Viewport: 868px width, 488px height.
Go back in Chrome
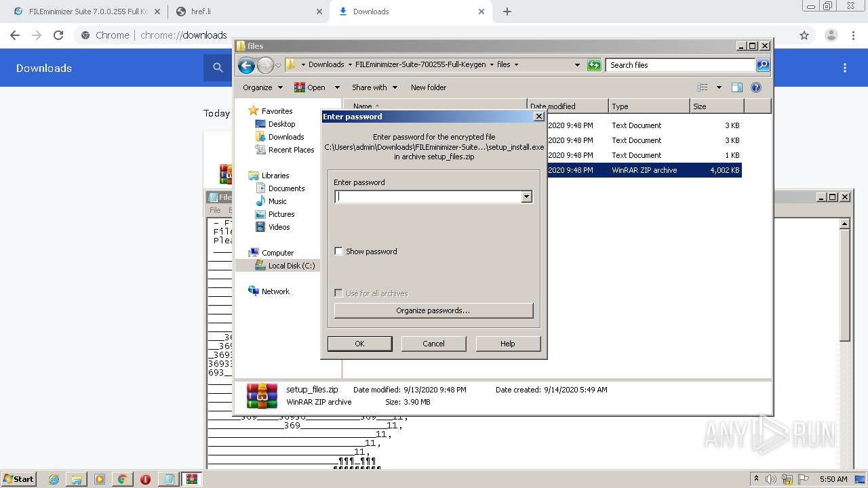tap(15, 35)
